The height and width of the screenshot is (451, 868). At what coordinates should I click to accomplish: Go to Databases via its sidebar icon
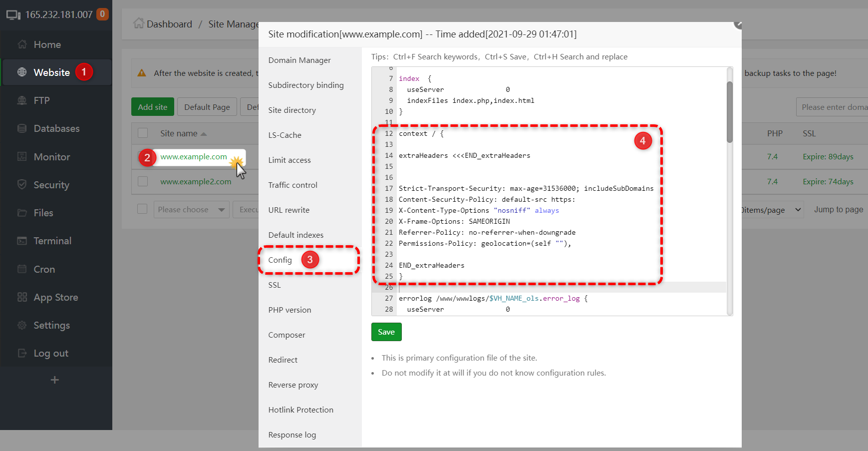[22, 128]
